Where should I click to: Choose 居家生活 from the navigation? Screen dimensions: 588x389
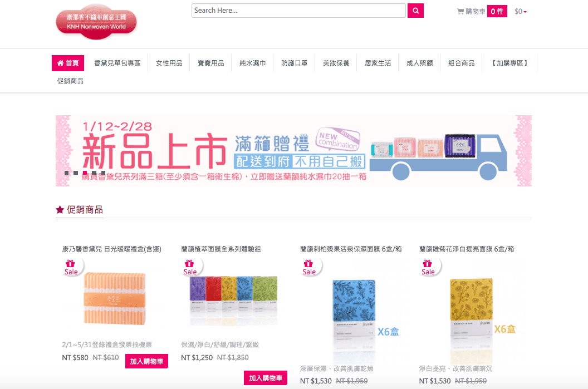378,63
